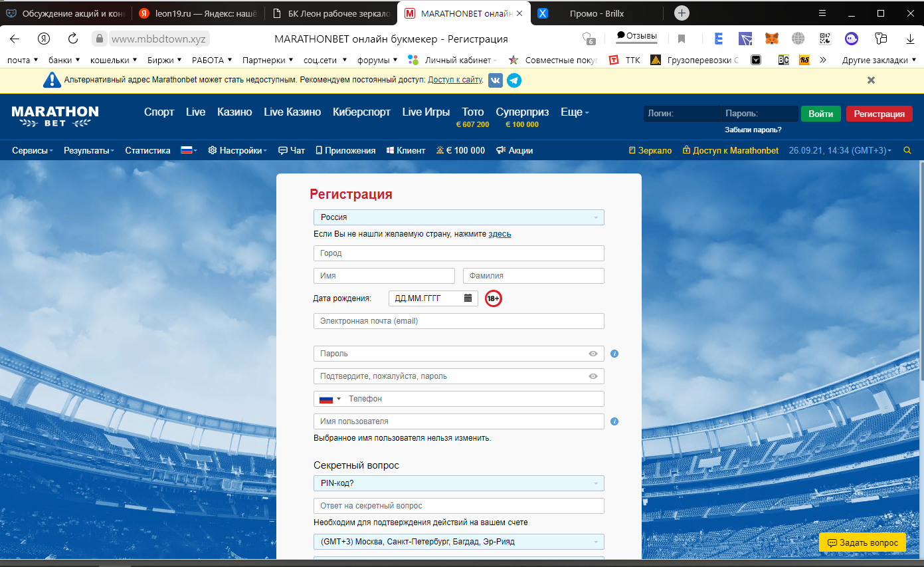
Task: Bookmark this page with the bookmark icon
Action: (682, 39)
